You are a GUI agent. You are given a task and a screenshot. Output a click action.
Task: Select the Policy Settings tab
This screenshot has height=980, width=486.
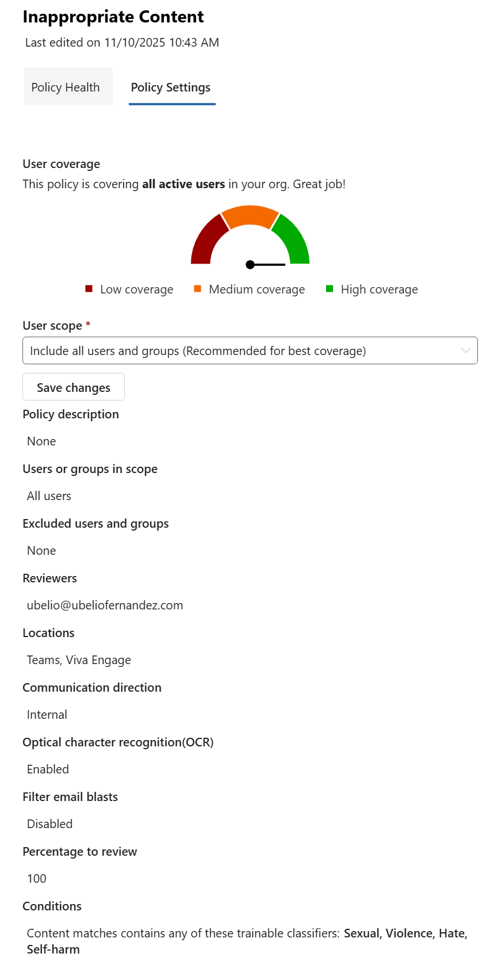click(x=171, y=87)
